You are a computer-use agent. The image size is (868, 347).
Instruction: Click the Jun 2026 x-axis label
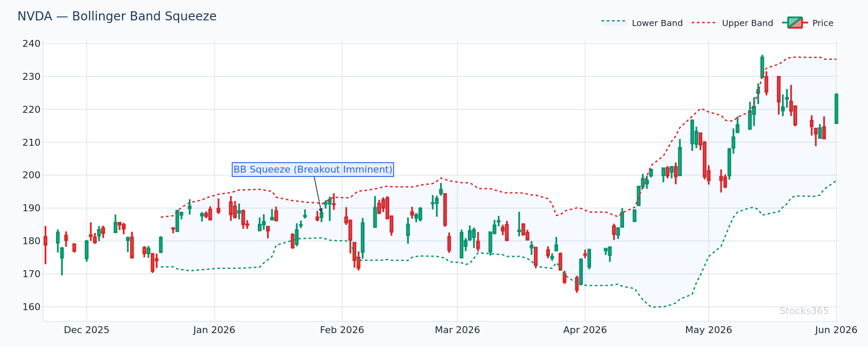(836, 330)
